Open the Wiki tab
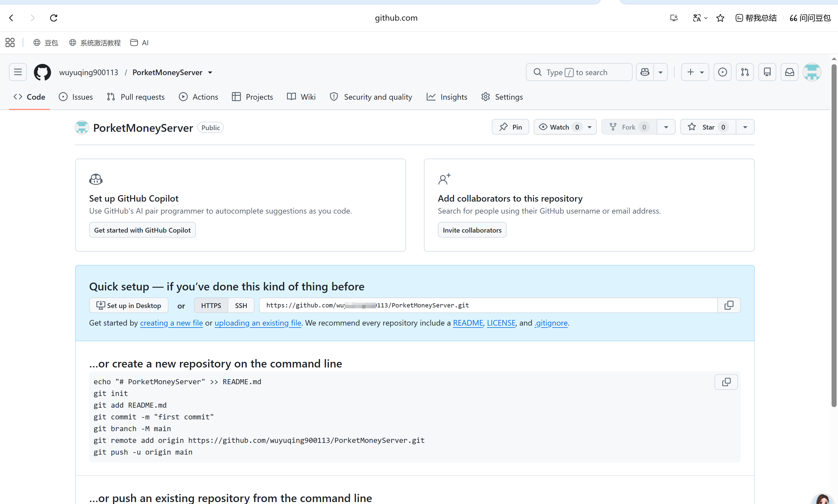 301,97
